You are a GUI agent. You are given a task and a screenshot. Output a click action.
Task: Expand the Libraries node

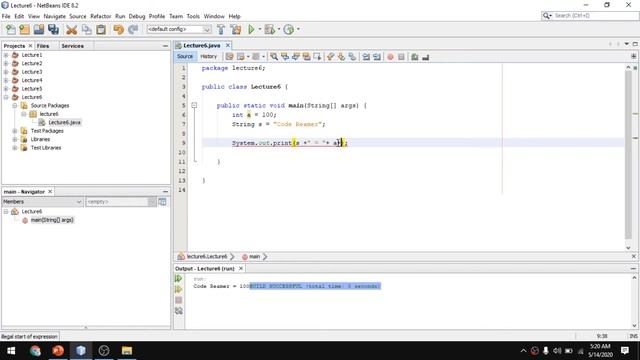tap(15, 139)
